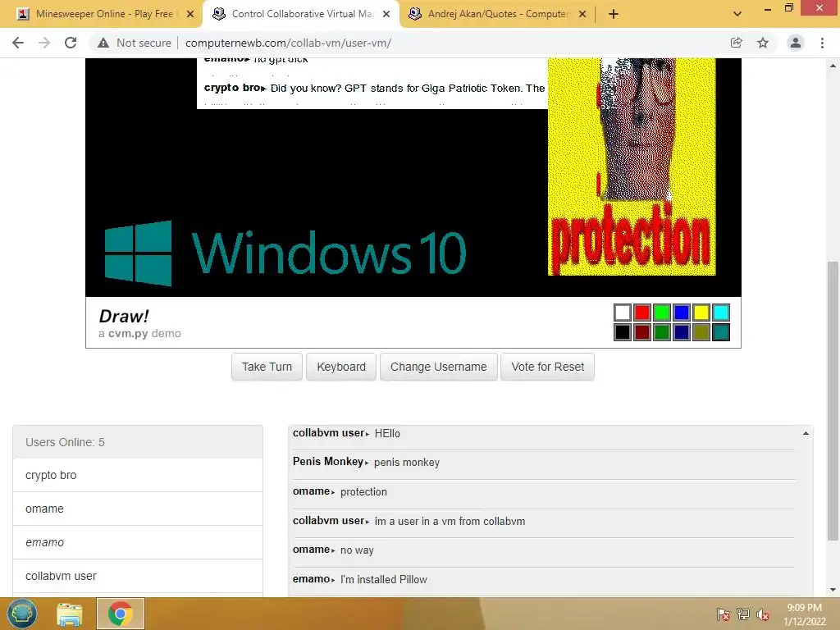Image resolution: width=840 pixels, height=630 pixels.
Task: Select collabvm user in users list
Action: [138, 577]
